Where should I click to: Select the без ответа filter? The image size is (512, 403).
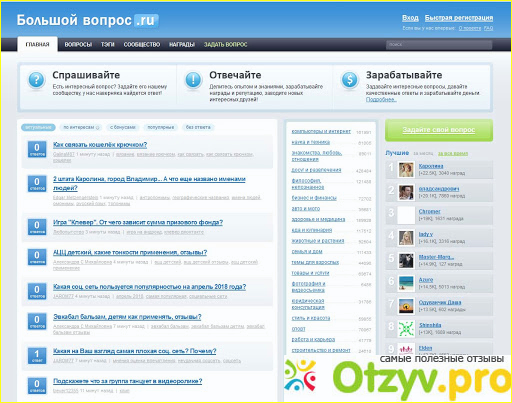(x=198, y=127)
